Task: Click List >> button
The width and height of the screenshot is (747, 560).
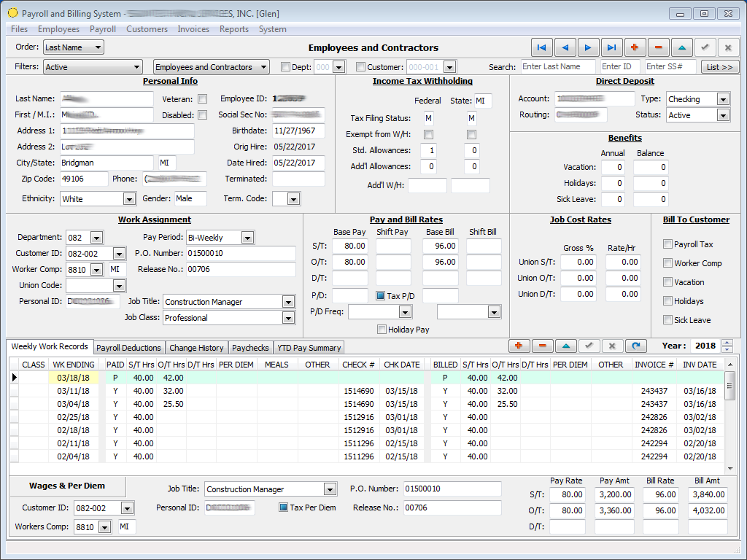Action: click(720, 67)
